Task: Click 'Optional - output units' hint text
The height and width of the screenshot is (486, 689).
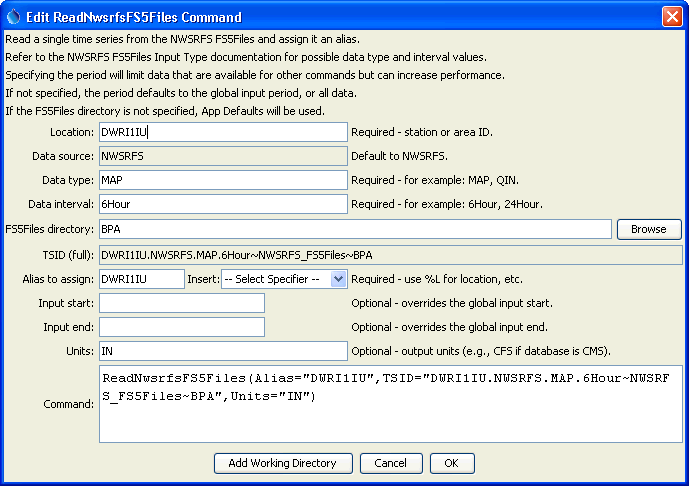Action: click(481, 351)
